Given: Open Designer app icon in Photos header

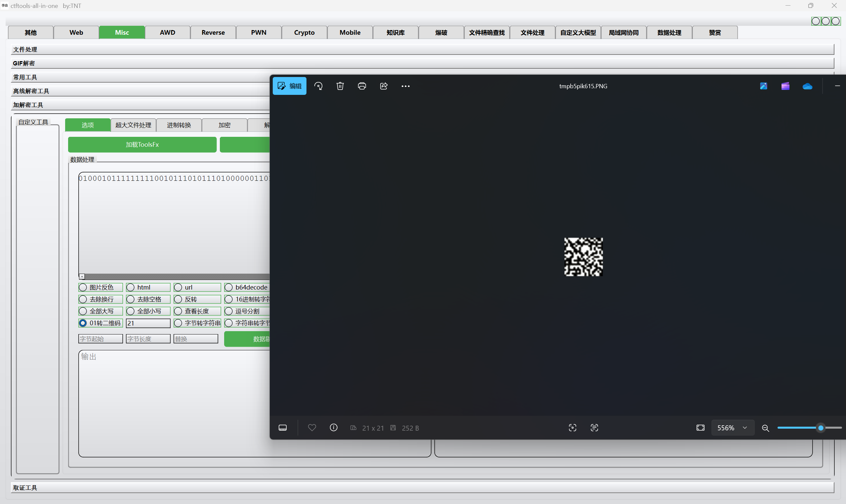Looking at the screenshot, I should coord(763,86).
